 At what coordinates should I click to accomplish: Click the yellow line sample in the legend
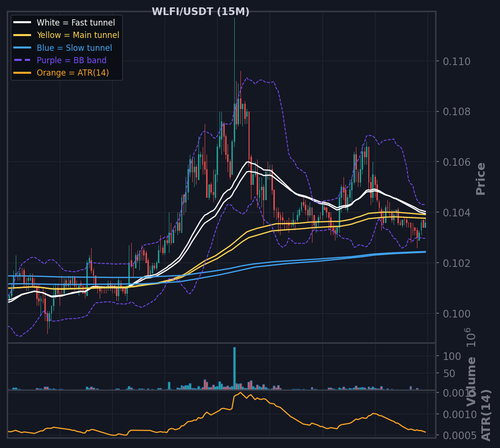pyautogui.click(x=22, y=35)
